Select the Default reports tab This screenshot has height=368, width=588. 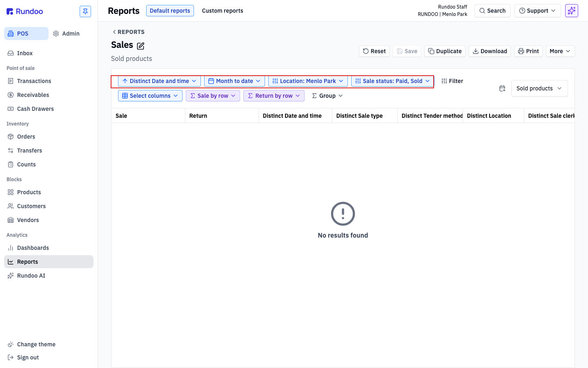pos(170,11)
